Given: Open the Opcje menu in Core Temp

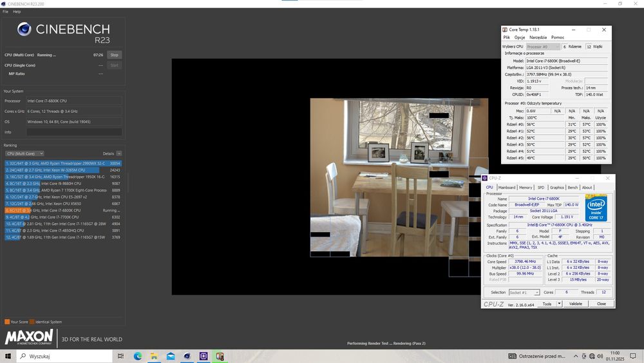Looking at the screenshot, I should [520, 37].
